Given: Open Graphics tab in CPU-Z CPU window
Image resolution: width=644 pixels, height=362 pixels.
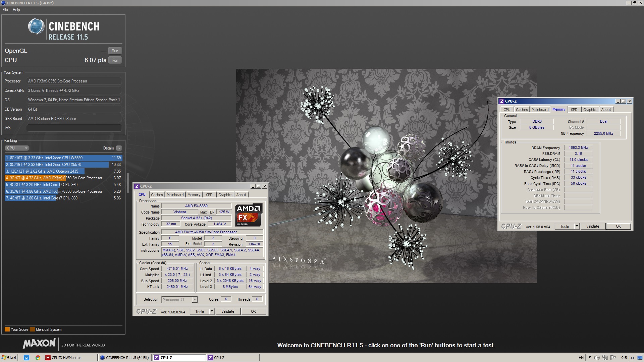Looking at the screenshot, I should coord(225,195).
